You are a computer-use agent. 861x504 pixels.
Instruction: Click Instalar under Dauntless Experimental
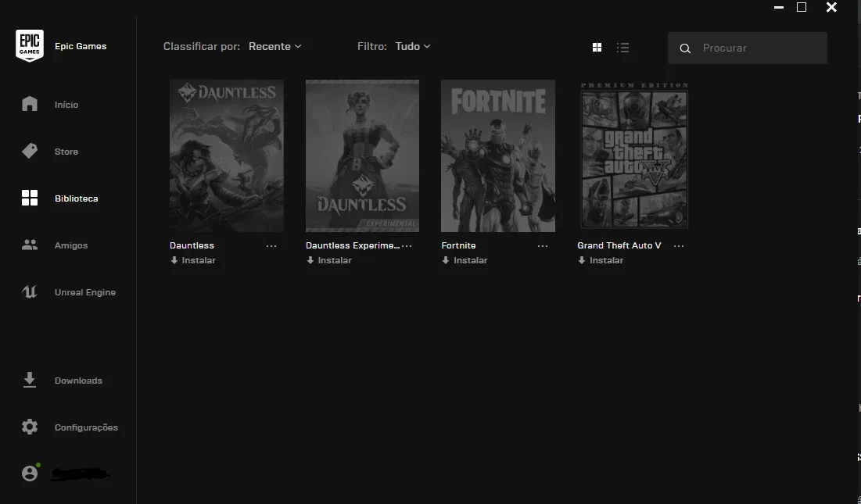pyautogui.click(x=335, y=260)
